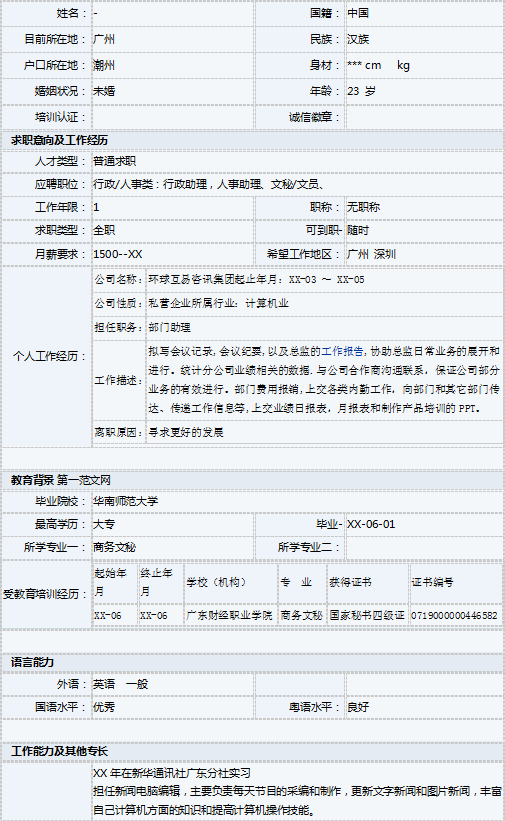Select the certificate number 0719000000446582

(454, 616)
